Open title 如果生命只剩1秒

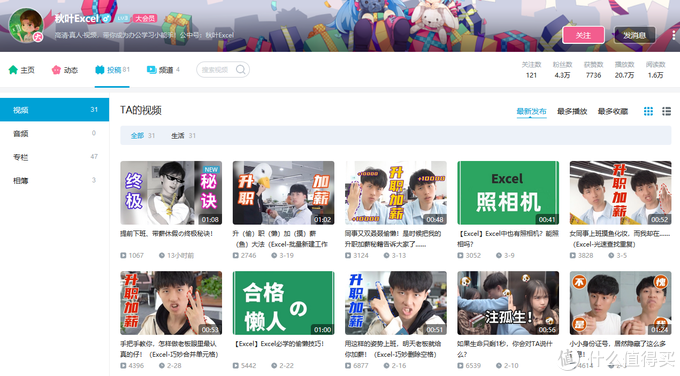coord(505,349)
